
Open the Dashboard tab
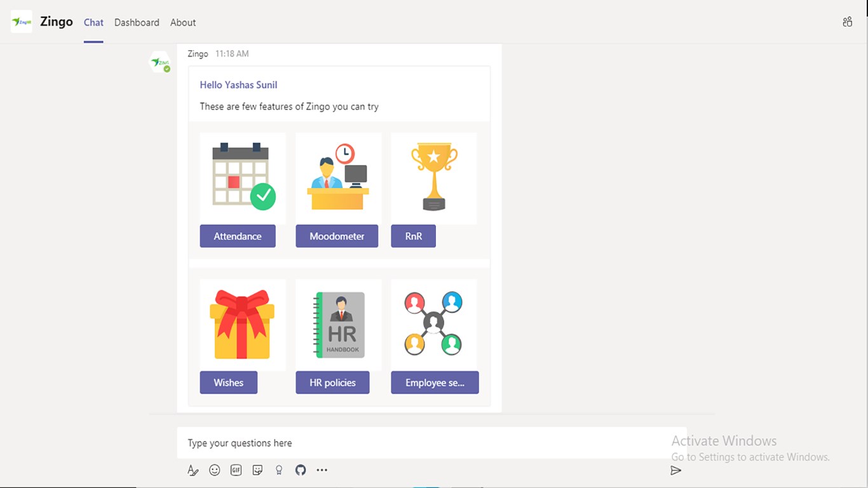pyautogui.click(x=137, y=22)
